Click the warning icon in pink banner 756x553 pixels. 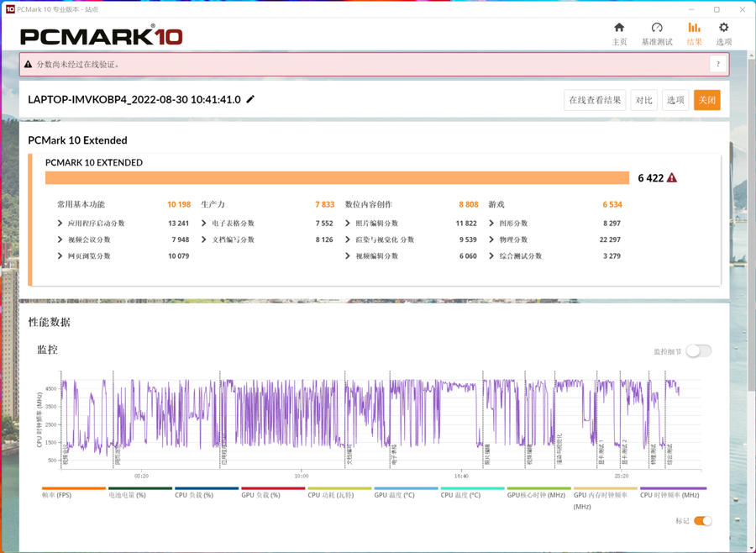tap(29, 64)
